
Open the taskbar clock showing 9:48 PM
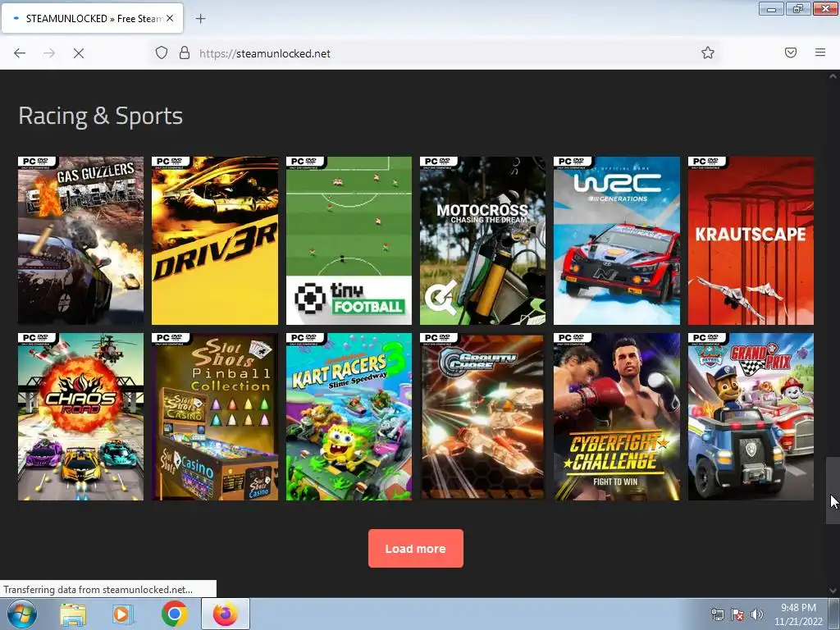click(x=798, y=614)
